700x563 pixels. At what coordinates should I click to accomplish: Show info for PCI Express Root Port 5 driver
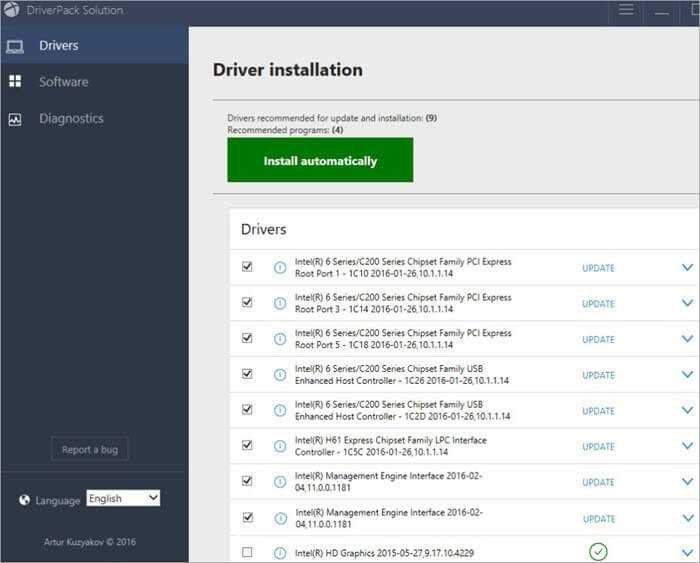(x=280, y=339)
